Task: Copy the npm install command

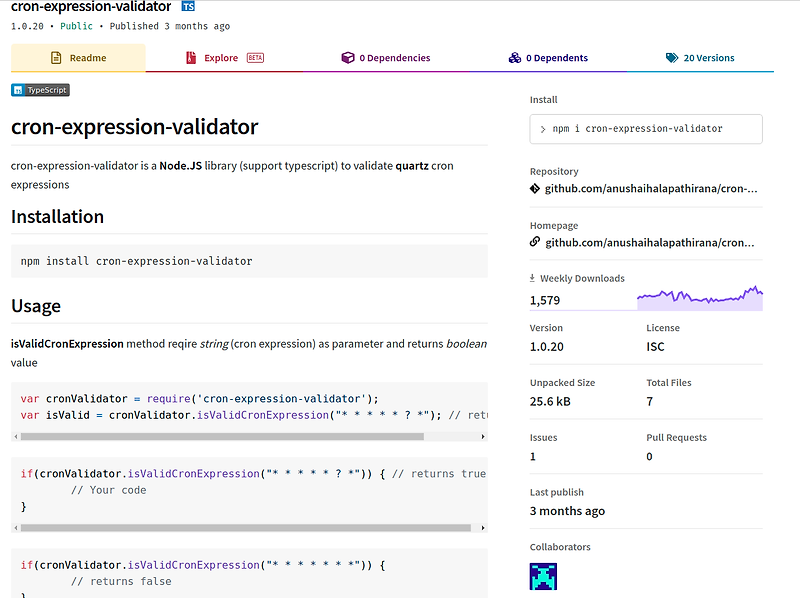Action: click(645, 128)
